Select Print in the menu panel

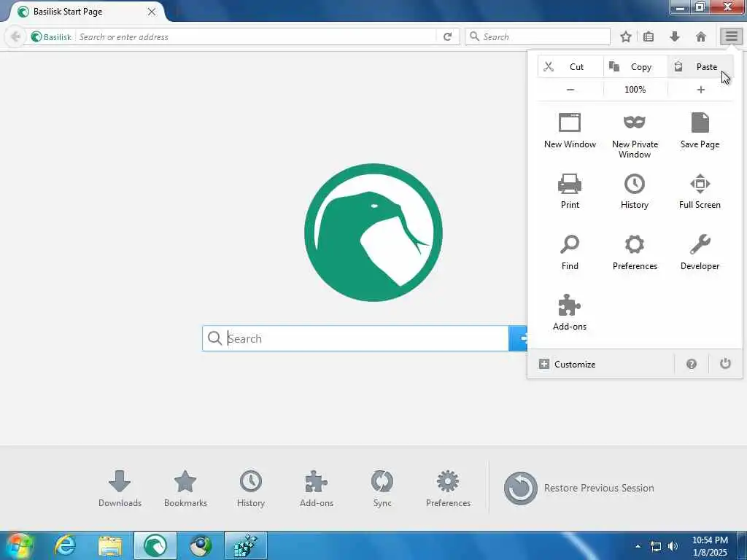570,192
